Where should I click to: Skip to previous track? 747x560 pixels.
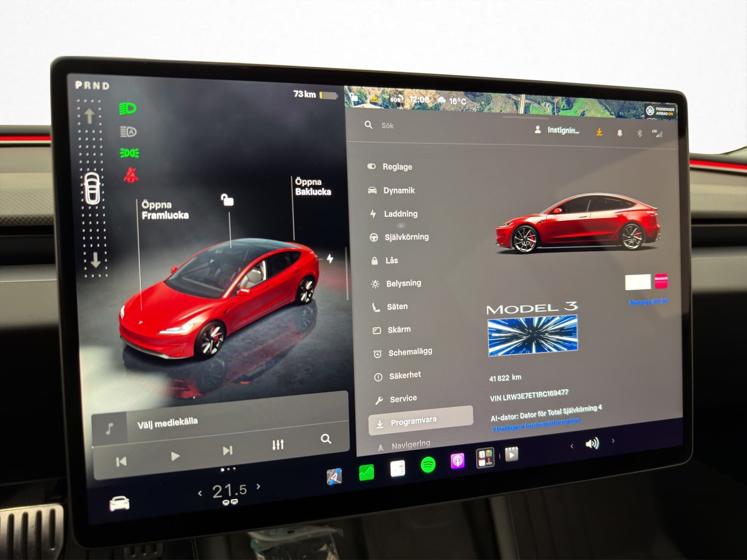coord(121,462)
